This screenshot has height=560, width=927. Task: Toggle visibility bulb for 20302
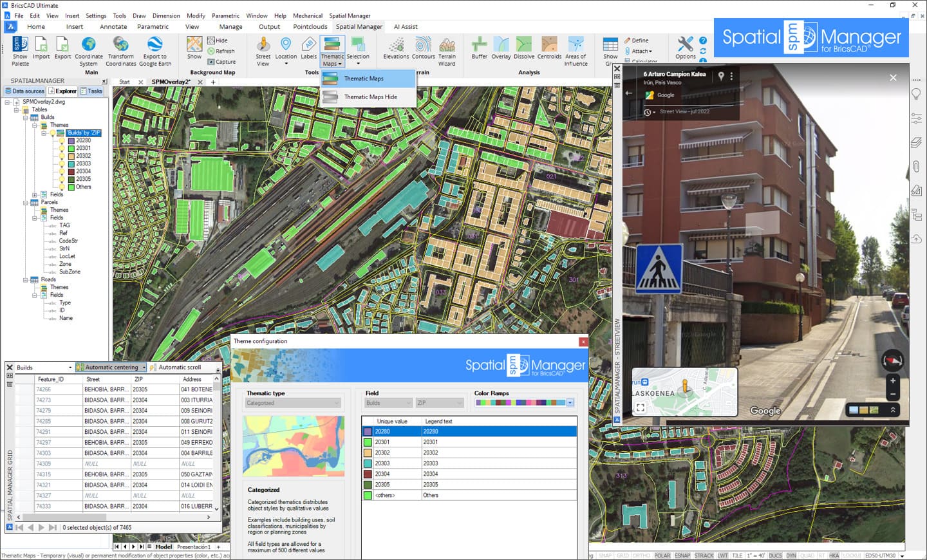tap(62, 156)
